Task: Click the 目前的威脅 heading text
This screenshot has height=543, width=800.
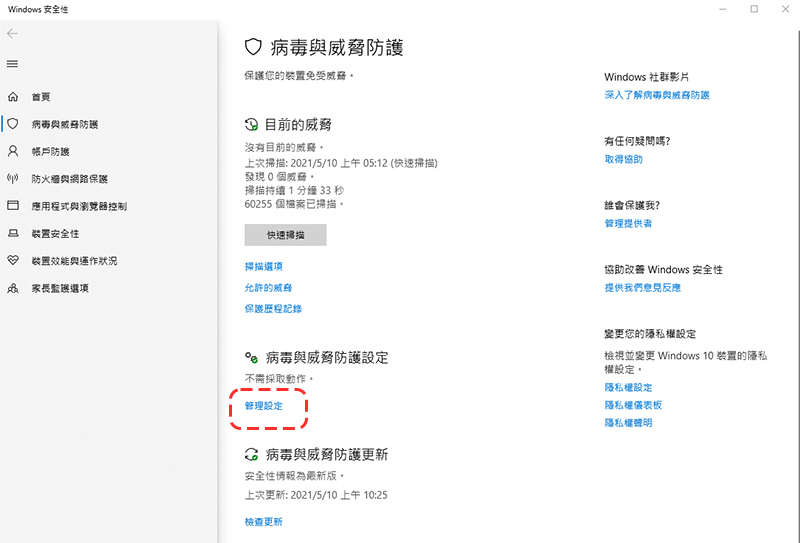Action: click(x=298, y=125)
